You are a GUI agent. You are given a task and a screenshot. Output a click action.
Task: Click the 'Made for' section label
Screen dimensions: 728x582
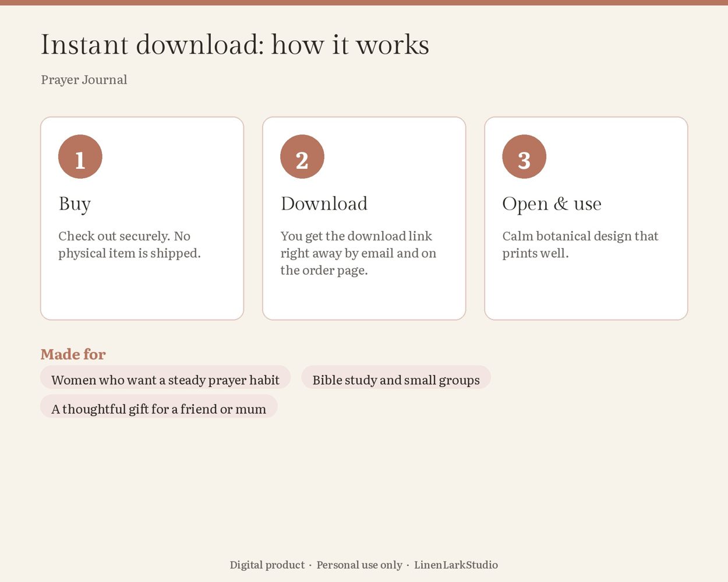pos(73,354)
